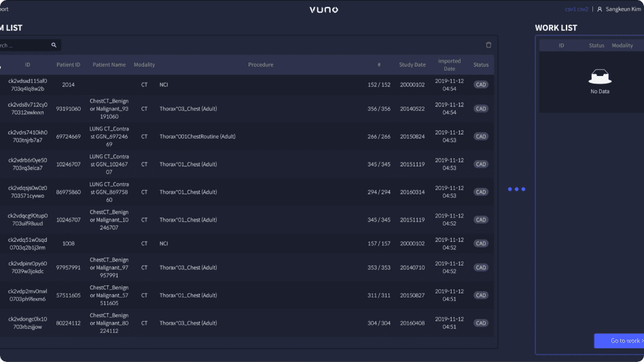Screen dimensions: 644x362
Task: Click study date 20150827
Action: 412,295
